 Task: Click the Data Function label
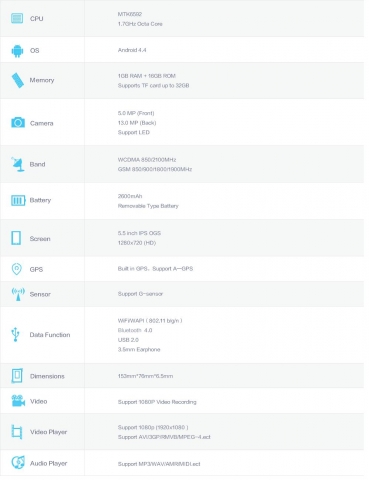(50, 335)
